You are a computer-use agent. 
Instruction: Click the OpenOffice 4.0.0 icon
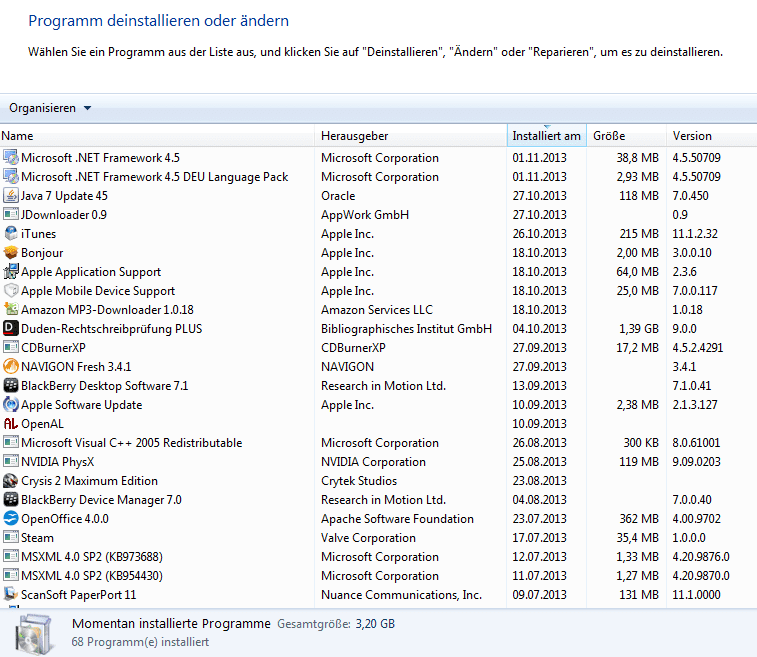click(x=11, y=518)
